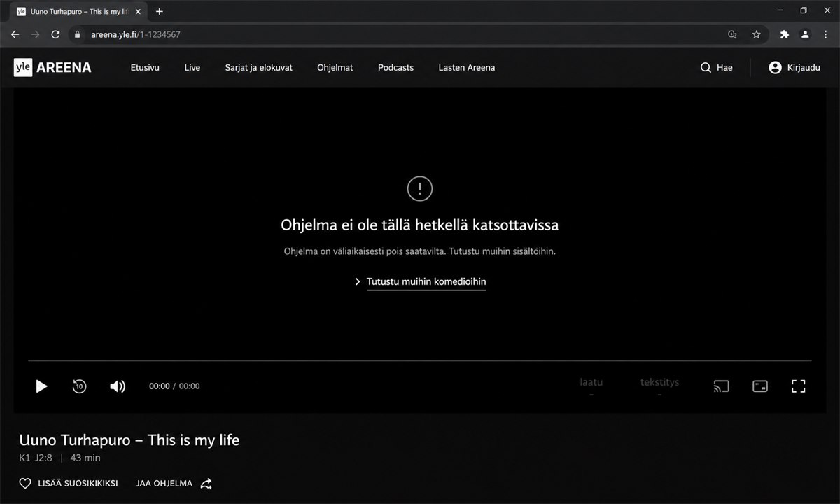
Task: Open the tekstitys subtitle selector
Action: (659, 388)
